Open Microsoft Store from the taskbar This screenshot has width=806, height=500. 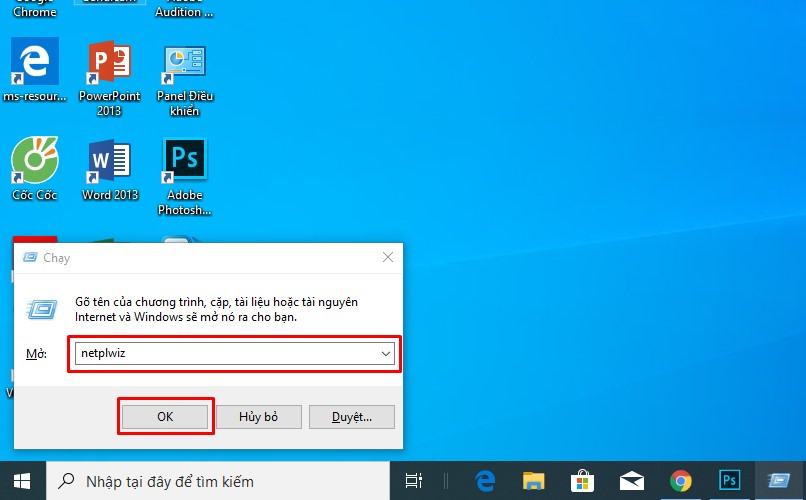pyautogui.click(x=582, y=482)
